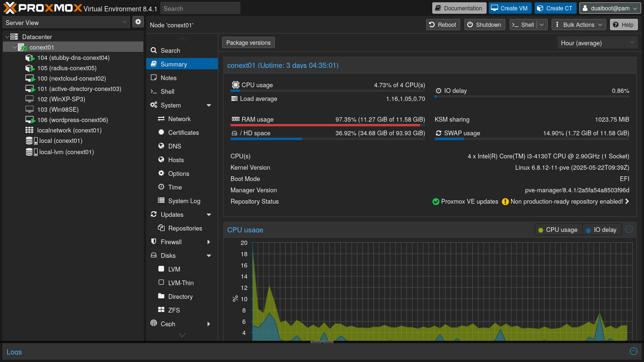Click the Certificates icon

161,132
